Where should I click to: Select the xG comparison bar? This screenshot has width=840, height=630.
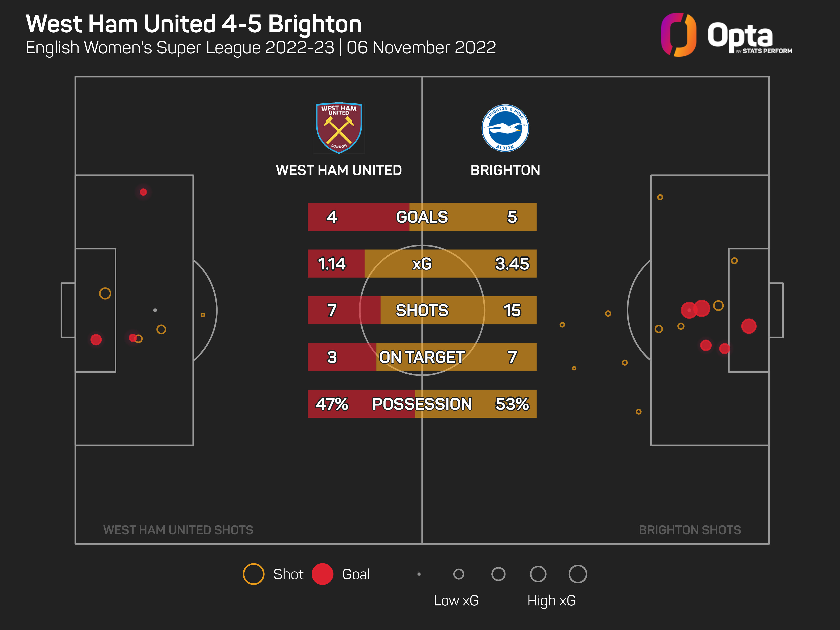point(422,264)
